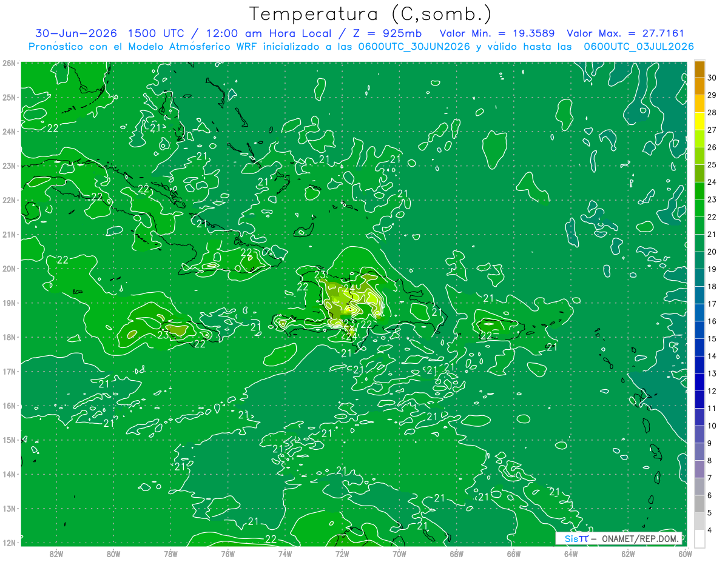This screenshot has width=728, height=562.
Task: Select the pressure level 'Z = 925mb'
Action: point(386,33)
